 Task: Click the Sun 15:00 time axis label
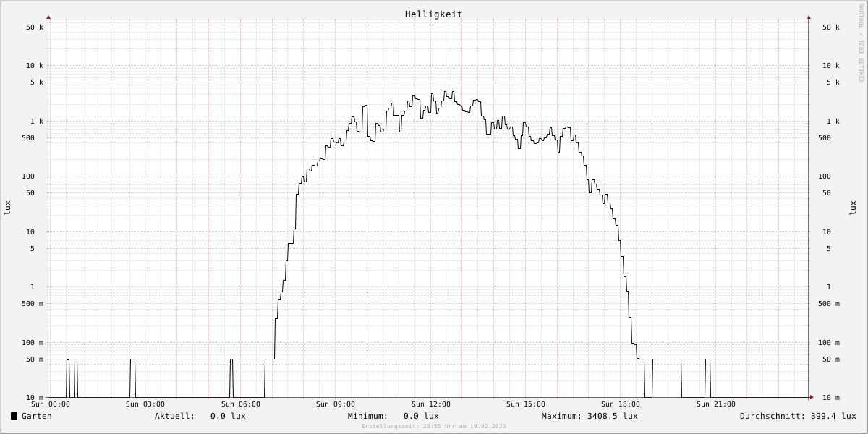[x=526, y=404]
